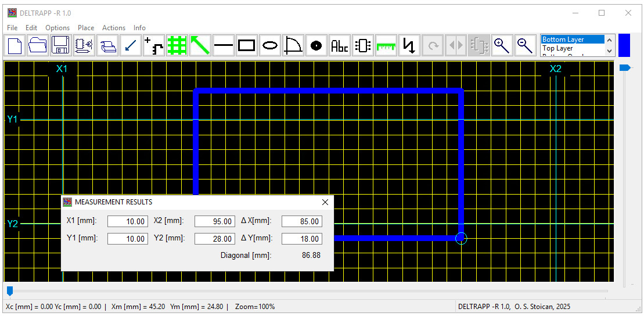
Task: Click the Y1 marker label on canvas
Action: point(13,120)
